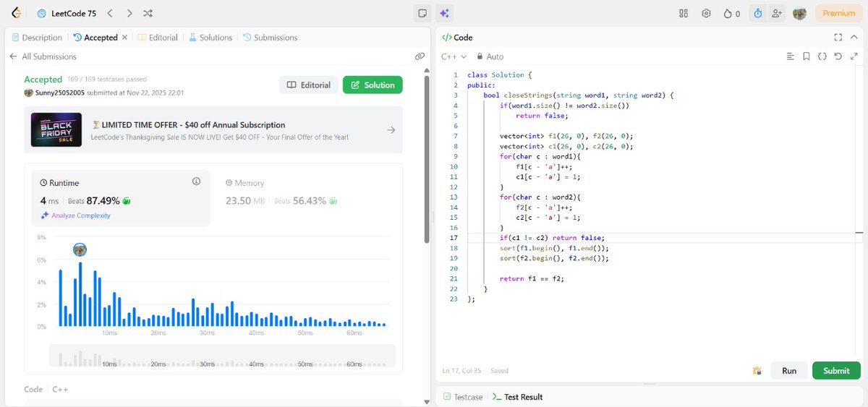Click the 'Code' label below chart
Screen dimensions: 868x407
tap(33, 389)
